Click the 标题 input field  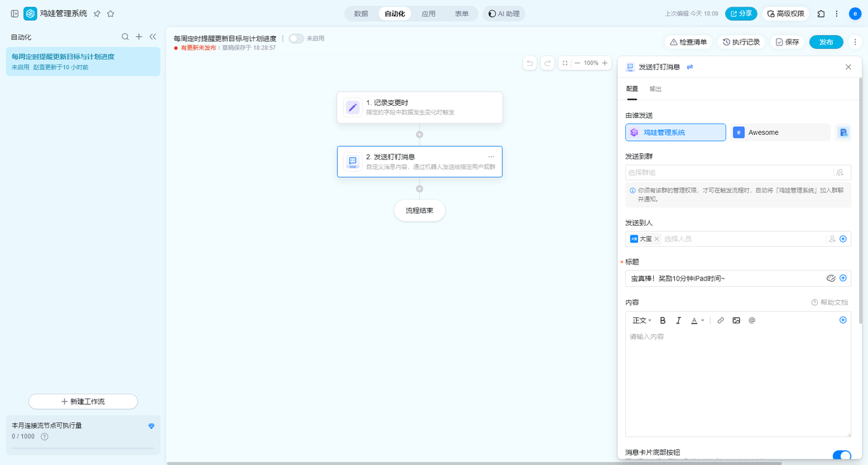(x=723, y=279)
